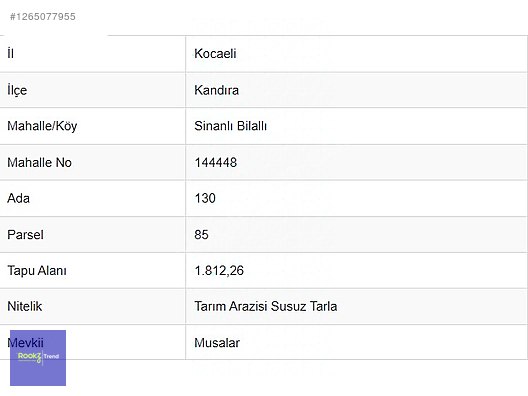Click the Tarım Arazisi Susuz Tarla text
This screenshot has height=396, width=528.
tap(266, 306)
